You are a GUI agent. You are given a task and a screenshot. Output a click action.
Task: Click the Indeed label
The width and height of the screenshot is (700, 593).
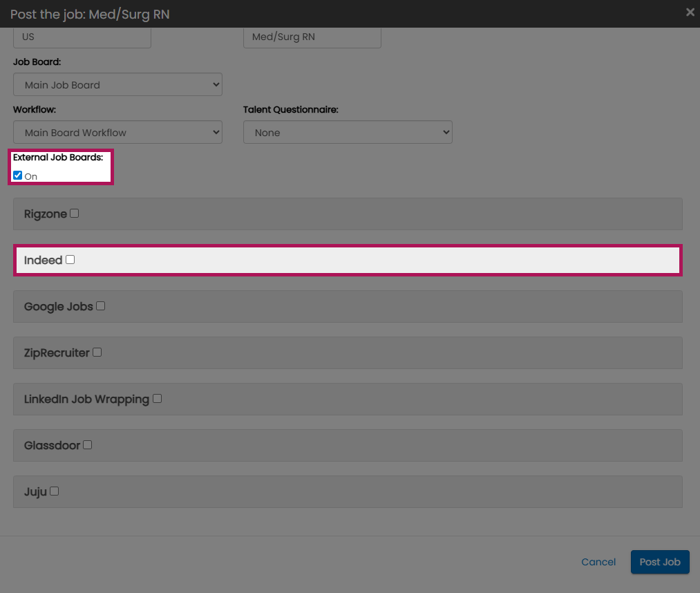click(44, 260)
